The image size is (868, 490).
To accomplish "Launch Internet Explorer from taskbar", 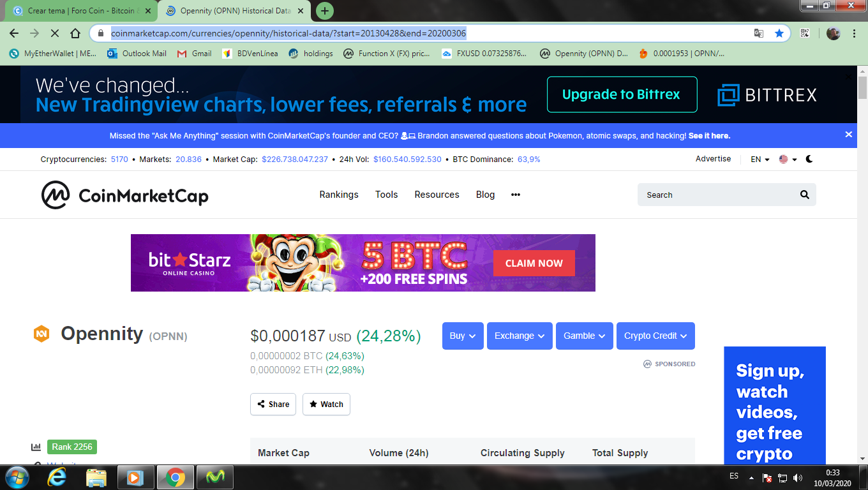I will coord(57,477).
